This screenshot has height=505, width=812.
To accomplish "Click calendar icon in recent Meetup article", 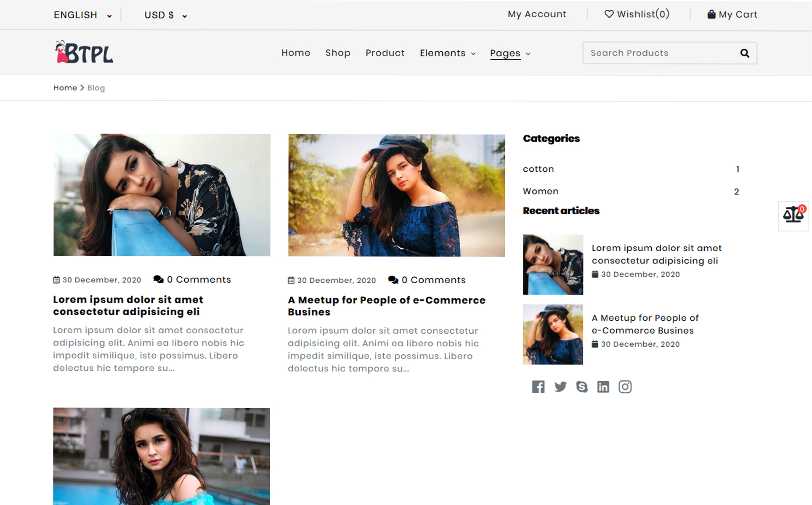I will click(595, 344).
